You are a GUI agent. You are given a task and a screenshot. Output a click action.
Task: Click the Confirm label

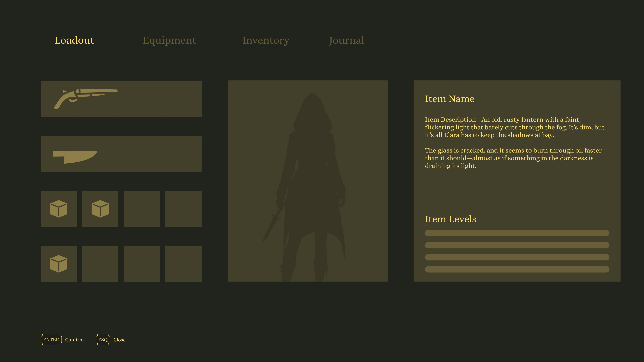point(74,340)
